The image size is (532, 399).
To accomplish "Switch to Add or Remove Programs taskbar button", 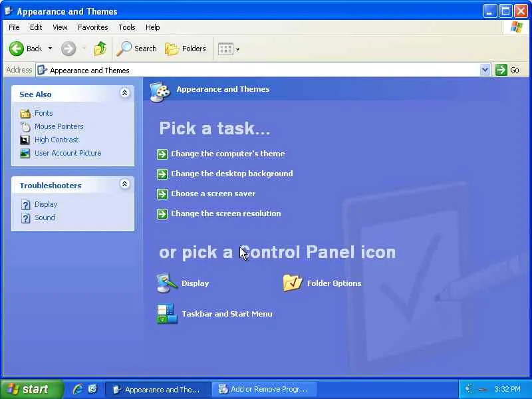I will [x=264, y=389].
